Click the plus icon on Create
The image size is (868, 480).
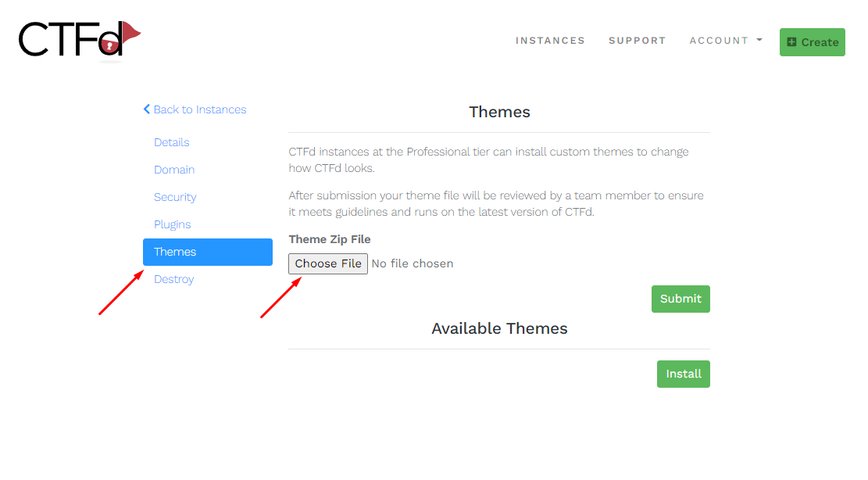(x=791, y=42)
